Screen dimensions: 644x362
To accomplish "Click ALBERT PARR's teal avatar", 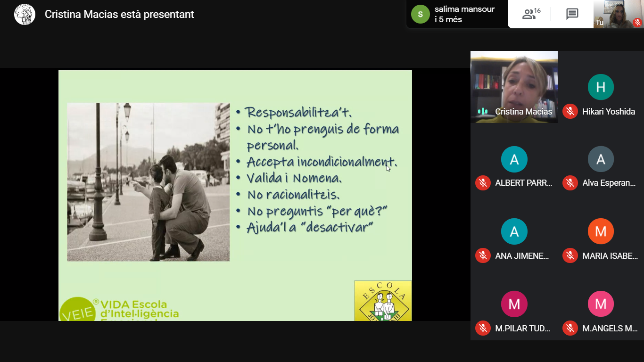I will tap(514, 159).
